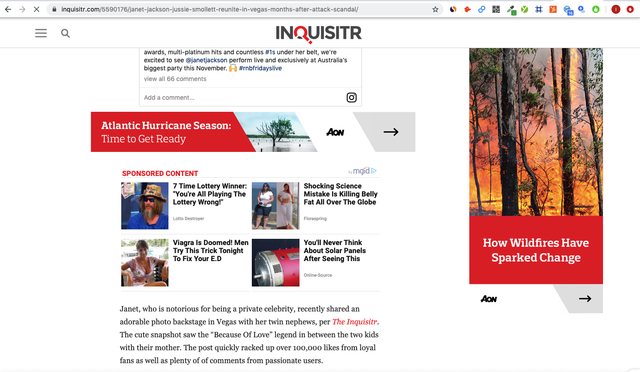
Task: Bookmark this page with the star
Action: tap(435, 9)
